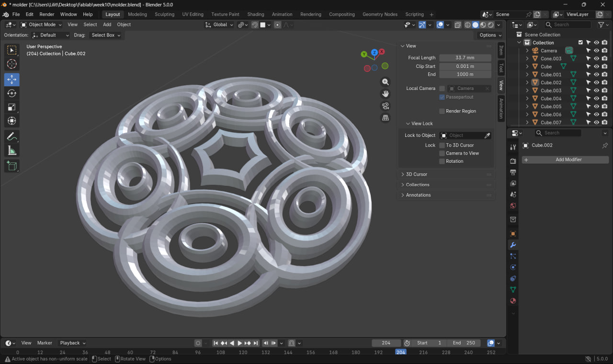The image size is (613, 364).
Task: Enable lock To 3D Cursor checkbox
Action: (x=442, y=145)
